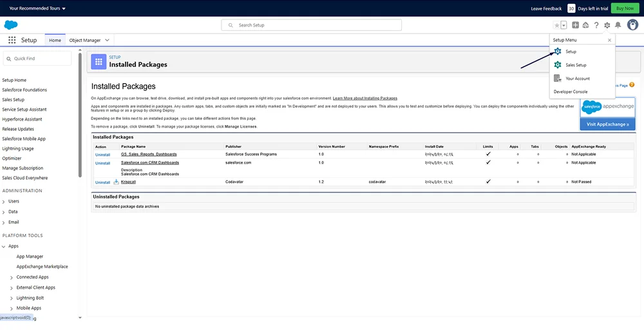Open Salesforce.com CRM Dashboards package link

click(150, 162)
